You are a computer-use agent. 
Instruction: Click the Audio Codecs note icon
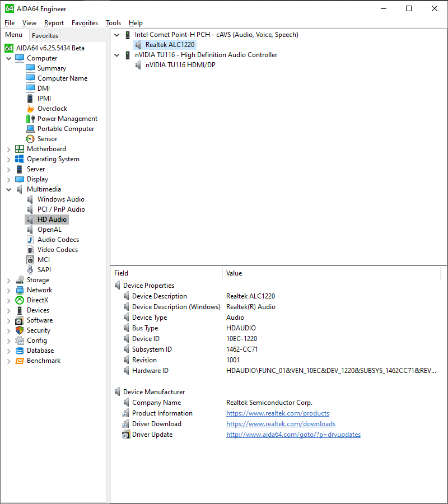(30, 240)
